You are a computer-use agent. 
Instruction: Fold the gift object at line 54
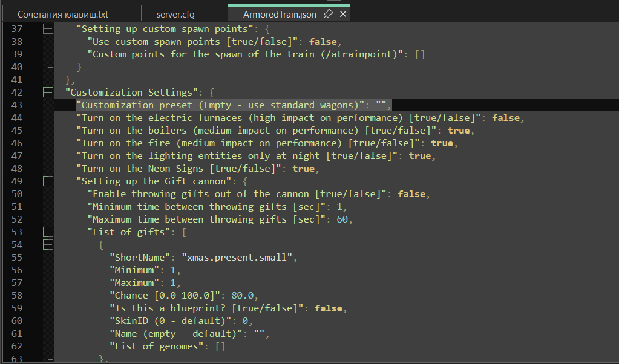(48, 245)
